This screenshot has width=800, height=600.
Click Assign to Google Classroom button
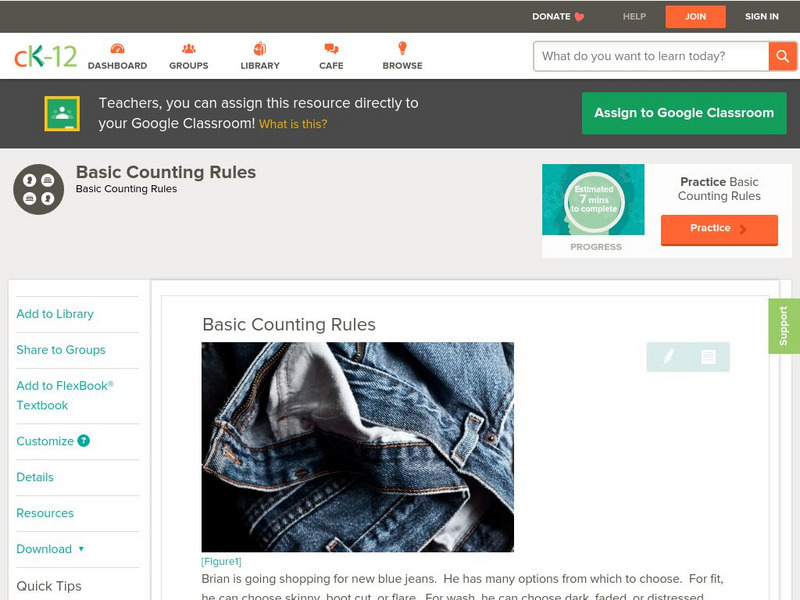[x=684, y=113]
